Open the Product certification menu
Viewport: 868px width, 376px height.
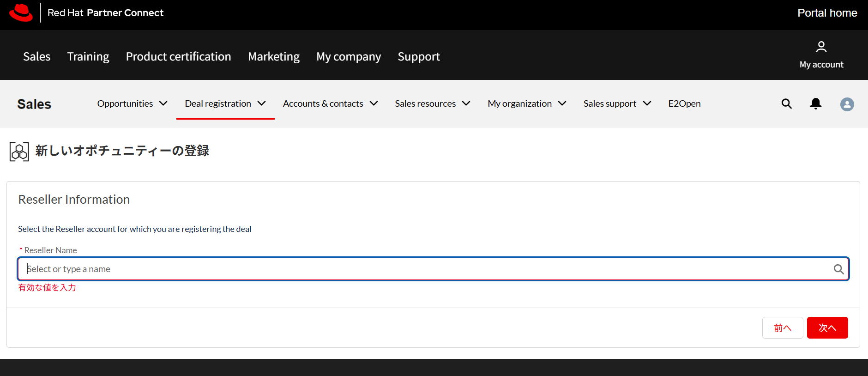[178, 57]
